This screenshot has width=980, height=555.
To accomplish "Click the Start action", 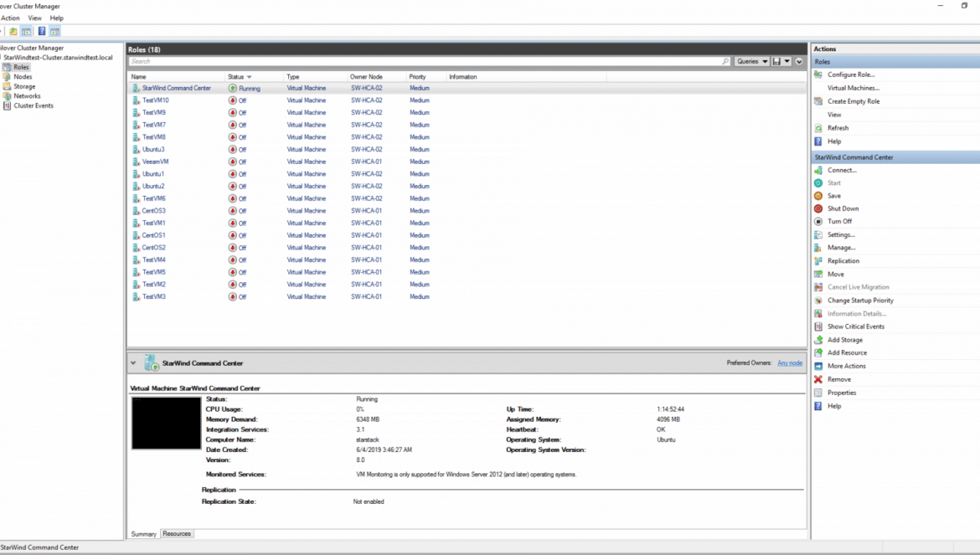I will click(834, 183).
